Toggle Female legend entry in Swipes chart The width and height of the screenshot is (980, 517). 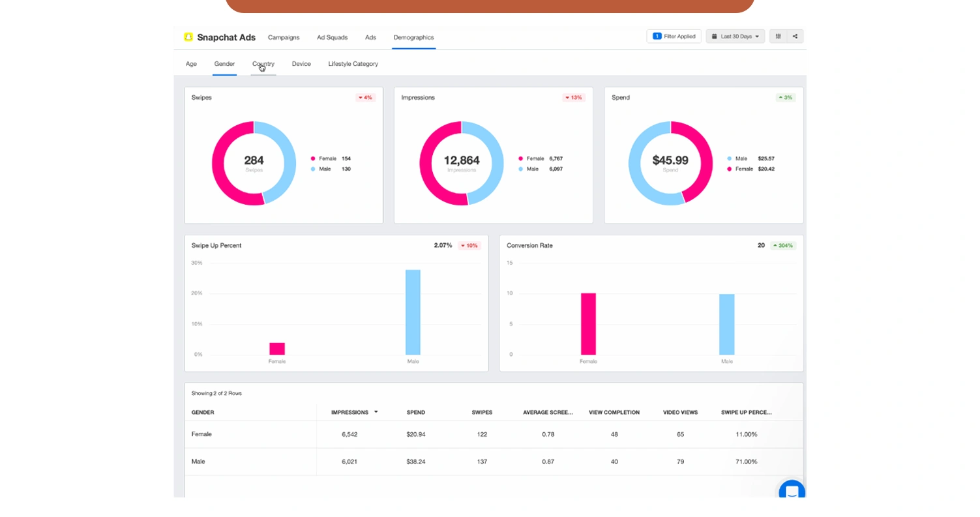[x=327, y=158]
